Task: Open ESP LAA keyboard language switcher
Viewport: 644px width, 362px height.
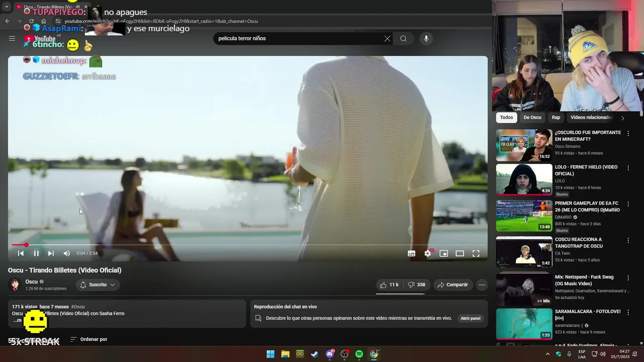Action: (582, 354)
